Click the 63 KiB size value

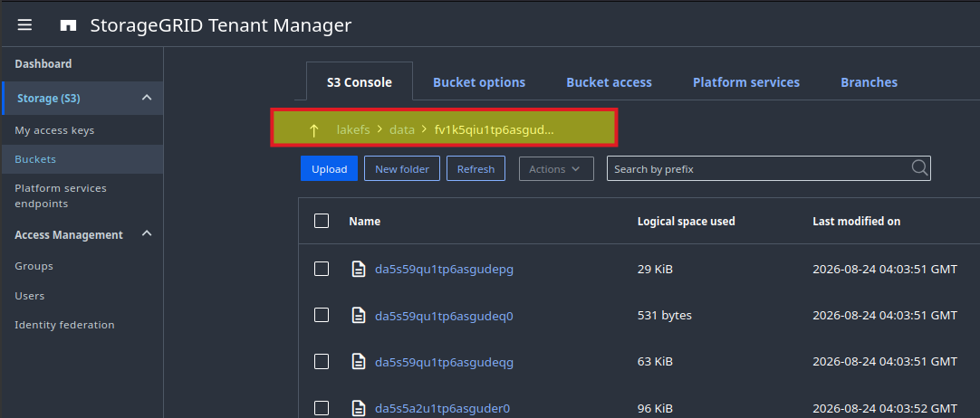point(655,362)
